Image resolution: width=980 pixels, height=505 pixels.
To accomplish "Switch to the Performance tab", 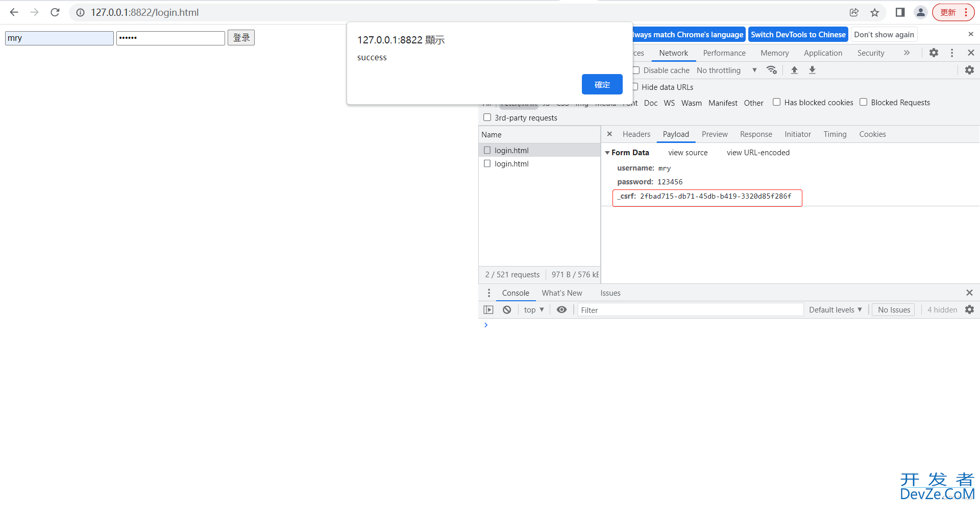I will pos(724,53).
